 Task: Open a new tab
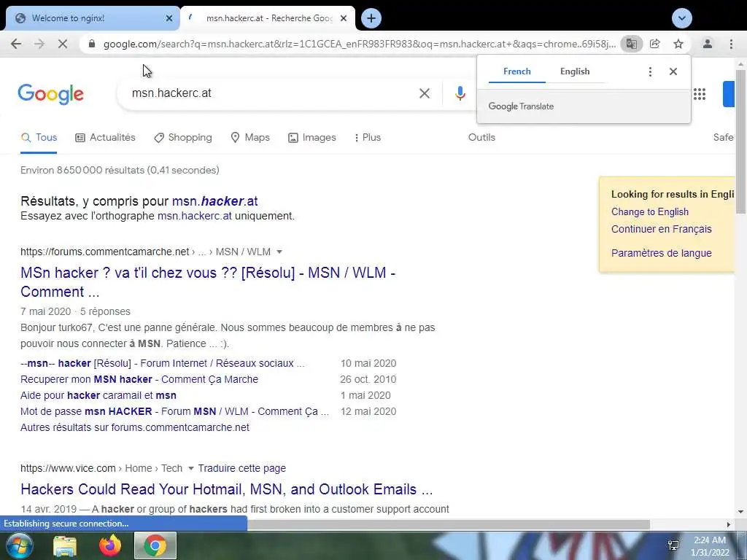[x=371, y=18]
